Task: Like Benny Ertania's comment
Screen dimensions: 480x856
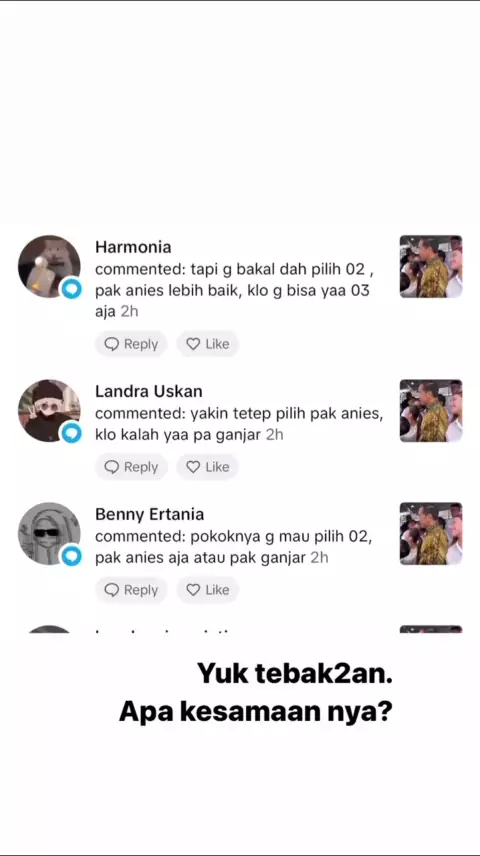Action: pos(208,590)
